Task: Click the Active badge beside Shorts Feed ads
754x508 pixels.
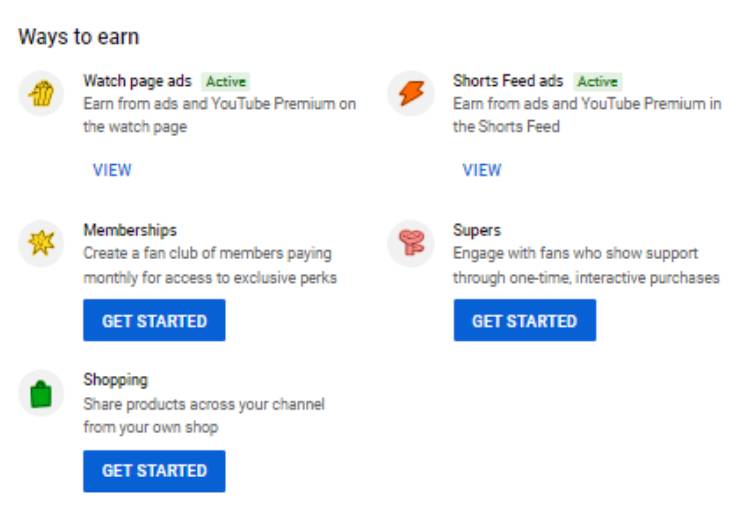Action: (597, 81)
